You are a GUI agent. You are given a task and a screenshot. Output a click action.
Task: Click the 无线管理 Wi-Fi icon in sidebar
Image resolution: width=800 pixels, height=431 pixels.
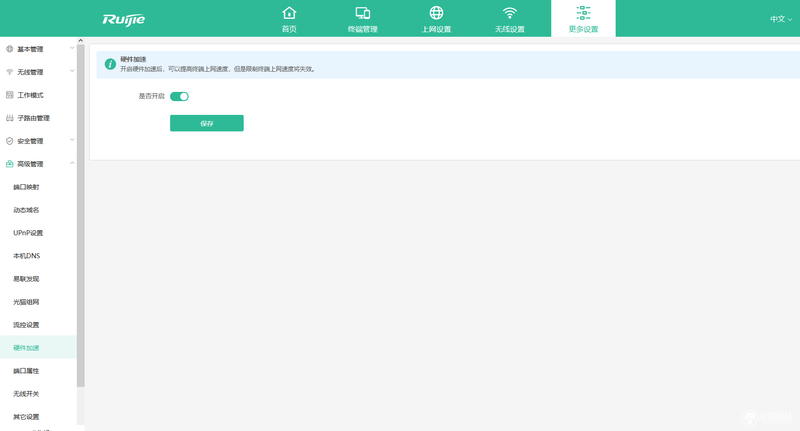[9, 72]
